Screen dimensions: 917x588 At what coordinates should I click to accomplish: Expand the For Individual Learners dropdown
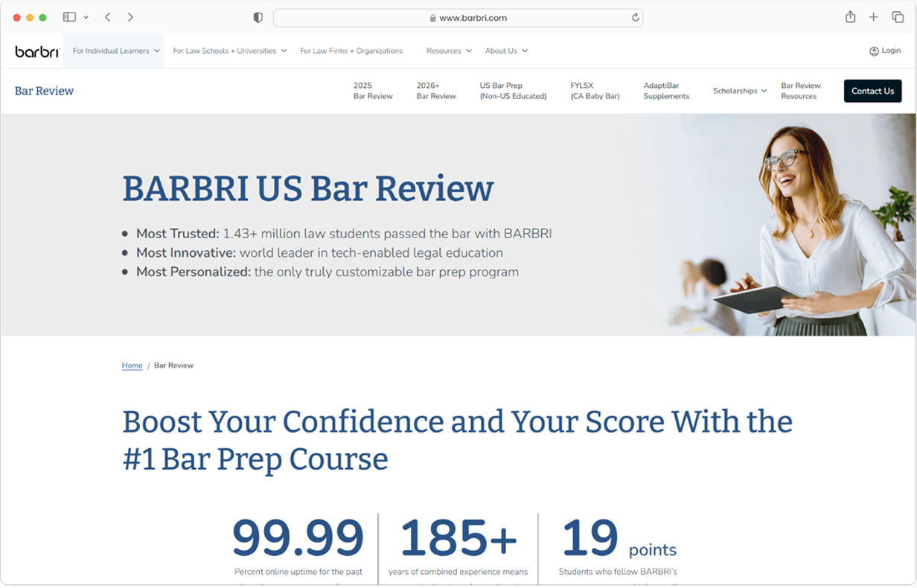point(116,51)
